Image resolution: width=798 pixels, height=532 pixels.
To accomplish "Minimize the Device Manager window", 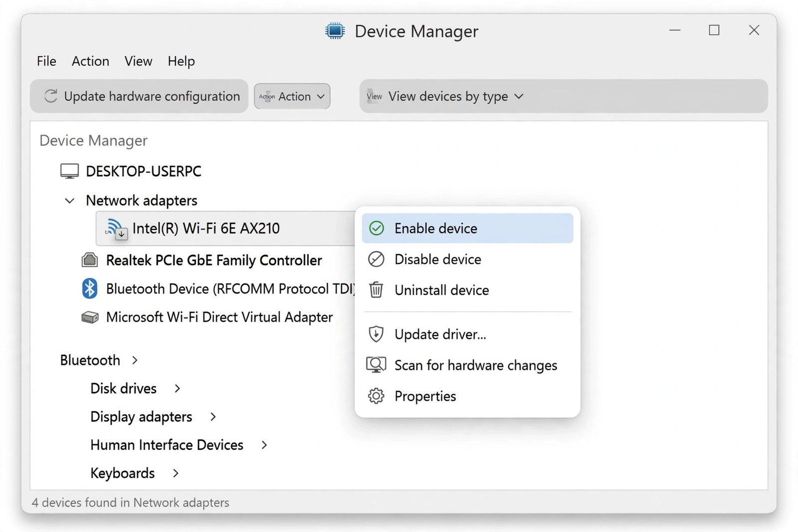I will (675, 30).
